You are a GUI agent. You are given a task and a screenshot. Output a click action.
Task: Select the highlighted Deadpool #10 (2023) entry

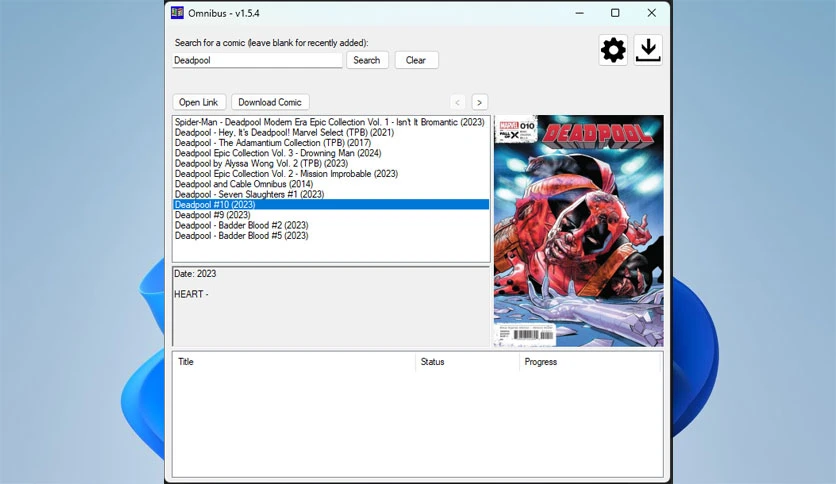click(331, 205)
